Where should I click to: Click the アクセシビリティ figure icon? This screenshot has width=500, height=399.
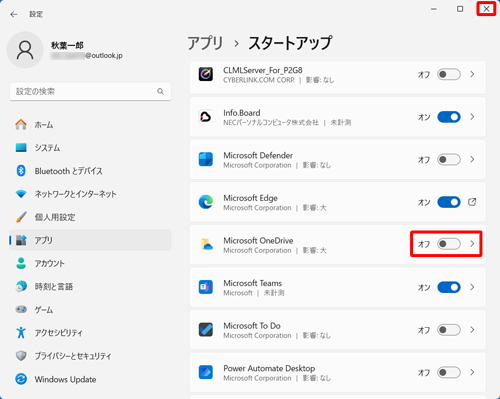tap(21, 333)
